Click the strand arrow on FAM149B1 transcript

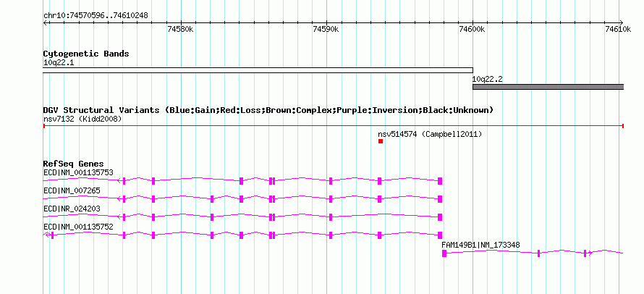(x=590, y=253)
